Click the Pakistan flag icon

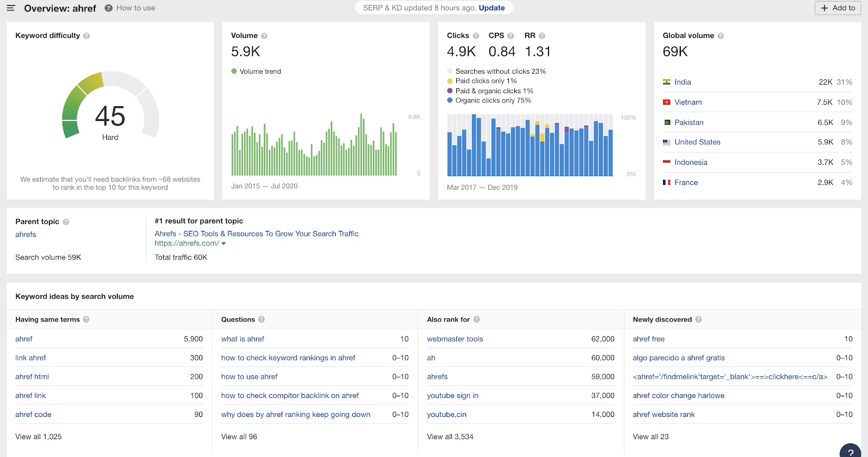[x=667, y=123]
